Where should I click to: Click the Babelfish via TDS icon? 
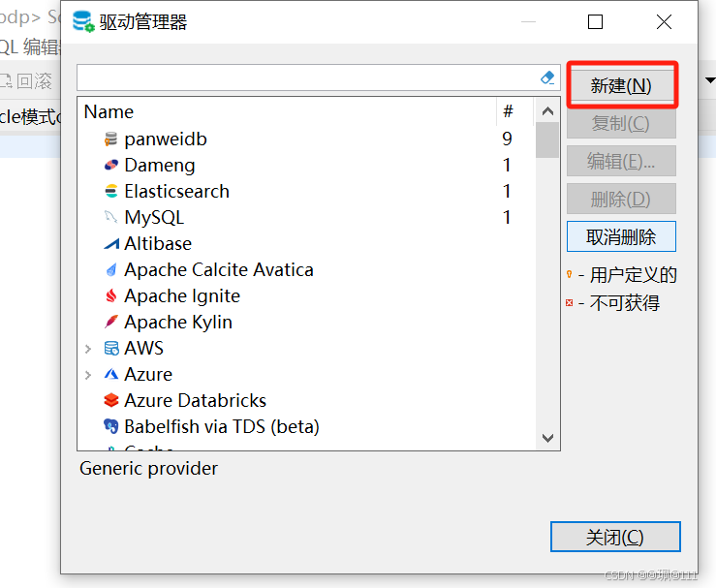[x=111, y=426]
